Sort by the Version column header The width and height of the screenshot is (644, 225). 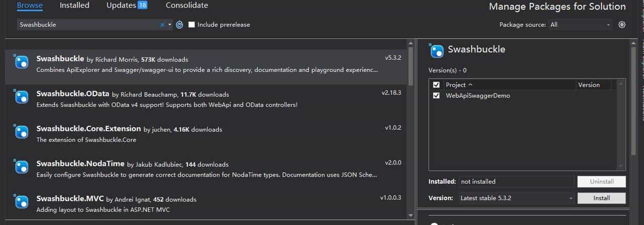point(594,85)
